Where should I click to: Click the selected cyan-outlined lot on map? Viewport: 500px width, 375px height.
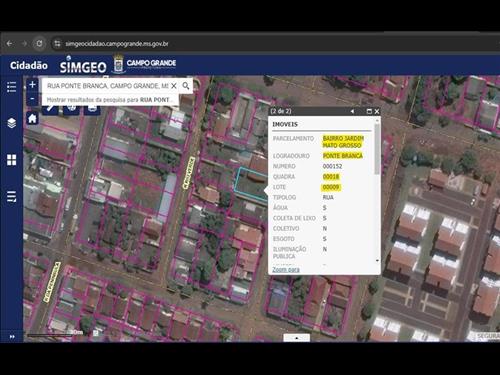point(251,185)
